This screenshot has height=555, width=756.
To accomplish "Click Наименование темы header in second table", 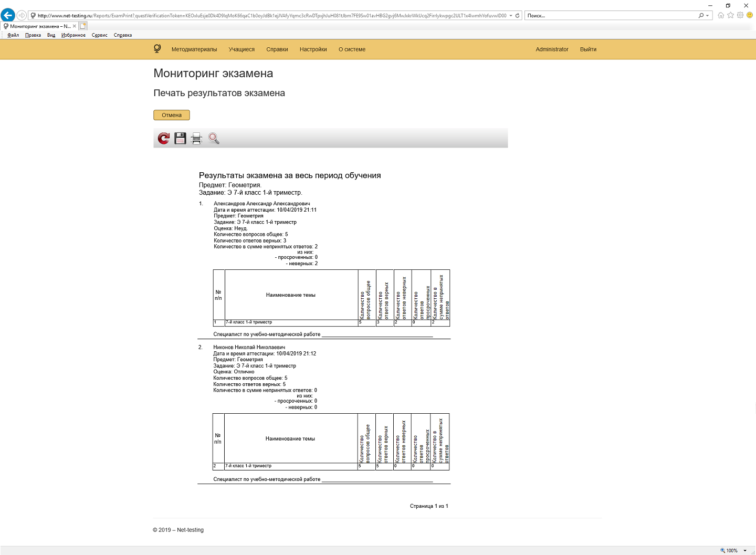I will tap(290, 439).
